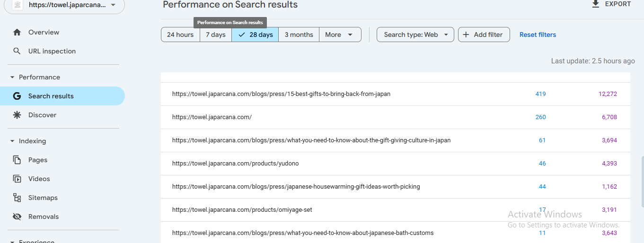Screen dimensions: 644x243
Task: Collapse the Experience section arrow
Action: [x=12, y=241]
